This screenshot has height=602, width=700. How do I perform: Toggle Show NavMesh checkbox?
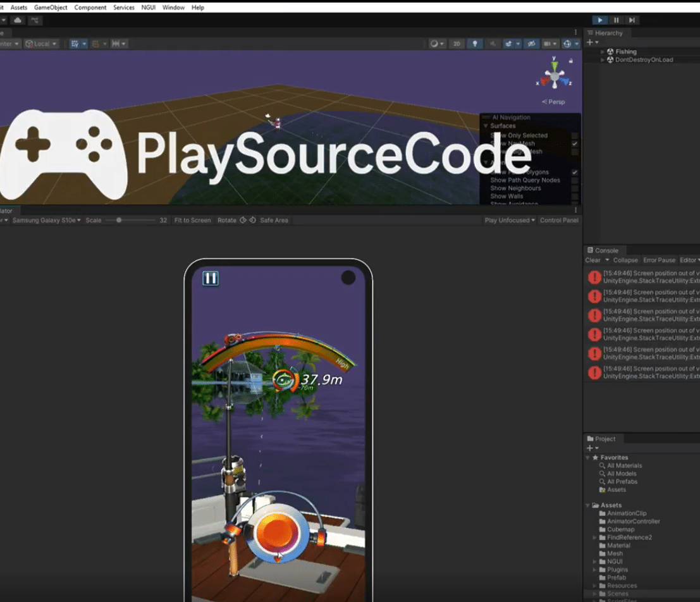tap(575, 144)
